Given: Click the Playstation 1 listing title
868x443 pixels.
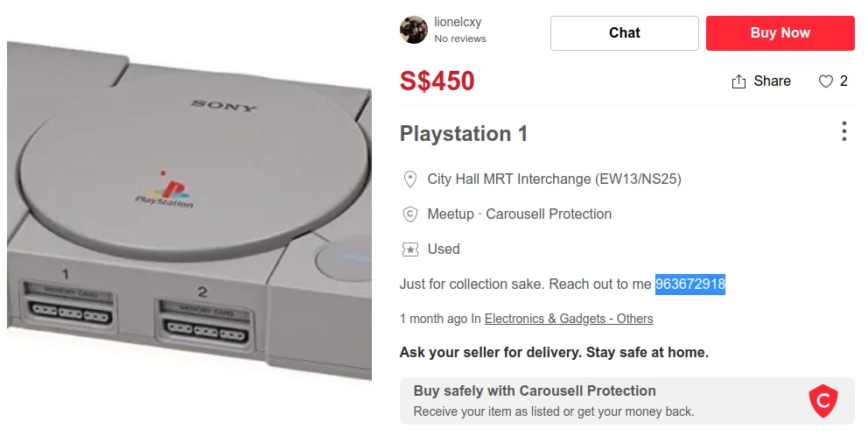Looking at the screenshot, I should (x=464, y=134).
